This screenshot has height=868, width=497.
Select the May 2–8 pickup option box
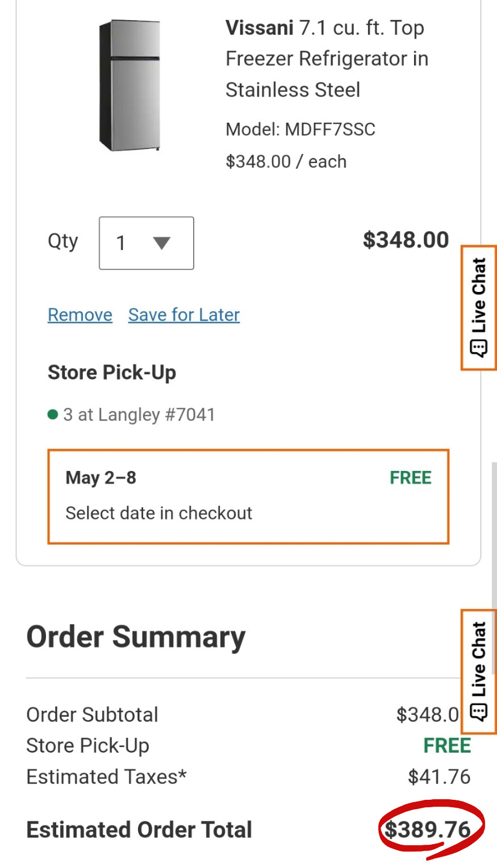click(x=248, y=496)
